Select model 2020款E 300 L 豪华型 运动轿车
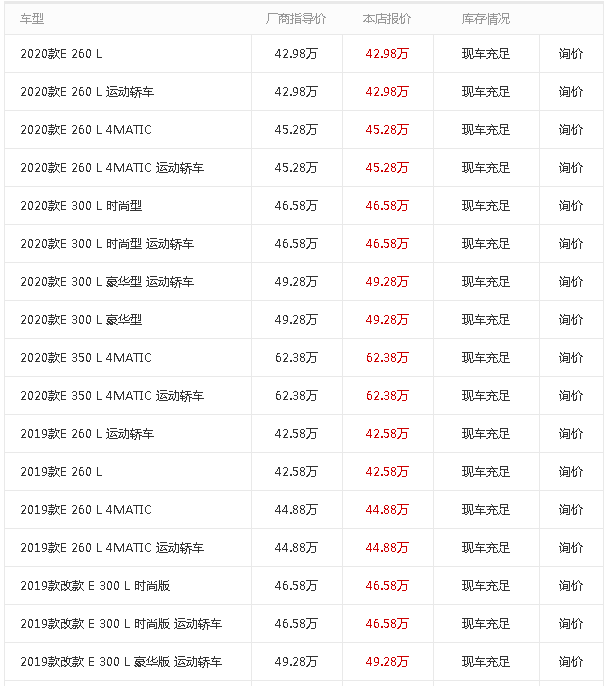This screenshot has width=613, height=686. point(107,282)
